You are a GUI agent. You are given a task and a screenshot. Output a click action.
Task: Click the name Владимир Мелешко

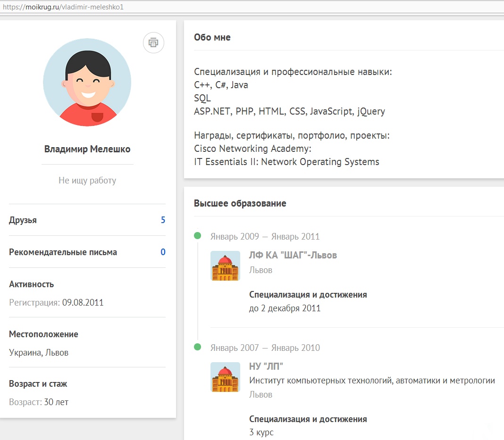(x=87, y=149)
